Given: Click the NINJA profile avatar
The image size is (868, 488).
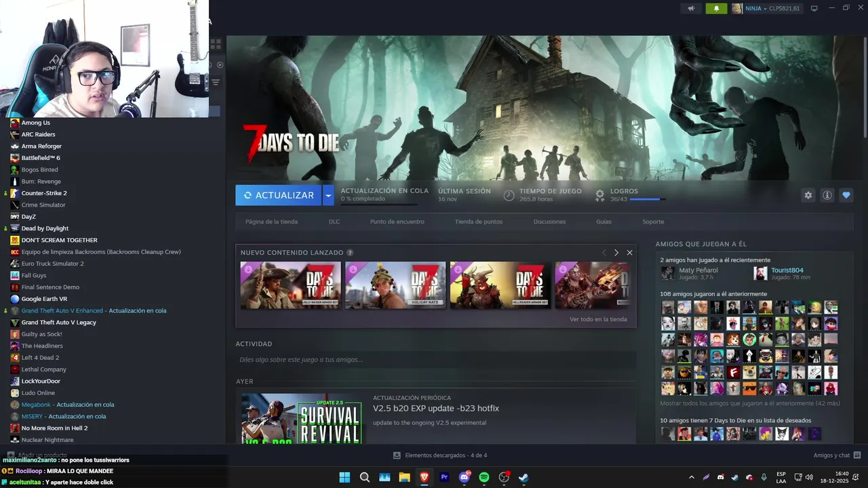Looking at the screenshot, I should pyautogui.click(x=737, y=9).
